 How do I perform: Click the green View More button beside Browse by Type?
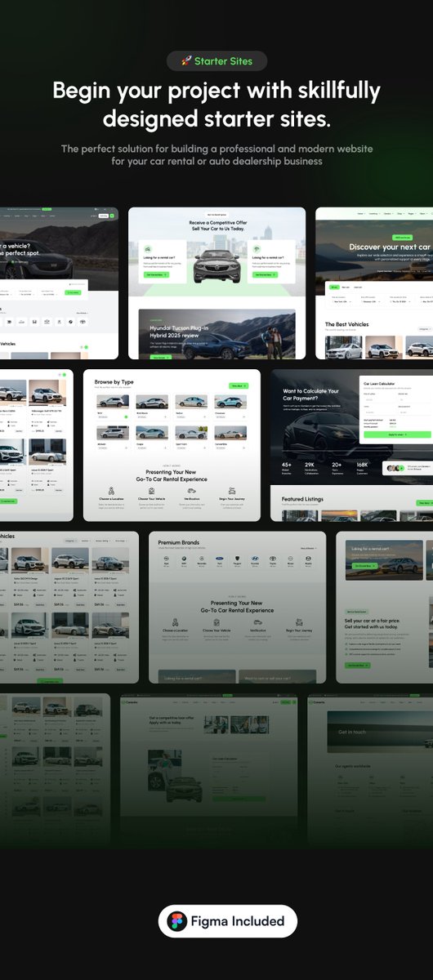[x=238, y=385]
